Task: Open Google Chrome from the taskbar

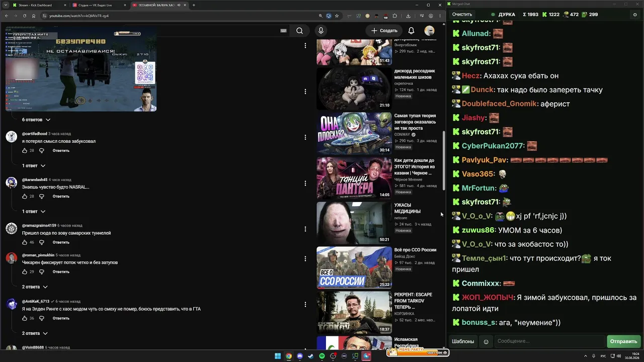Action: (289, 356)
